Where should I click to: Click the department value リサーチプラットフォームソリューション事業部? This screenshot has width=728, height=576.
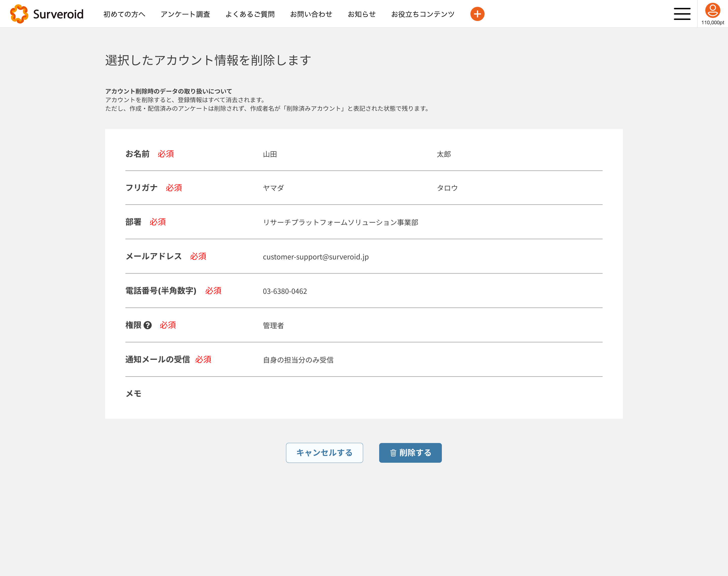[340, 223]
